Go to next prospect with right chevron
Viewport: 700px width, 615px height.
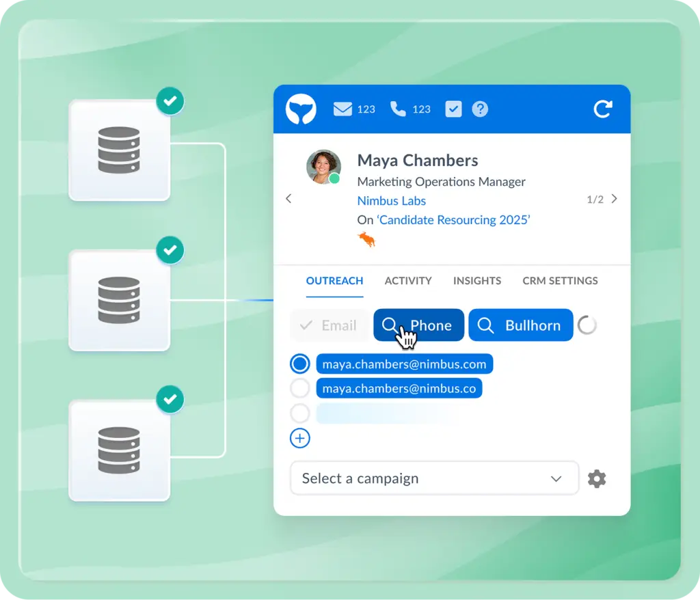click(615, 199)
